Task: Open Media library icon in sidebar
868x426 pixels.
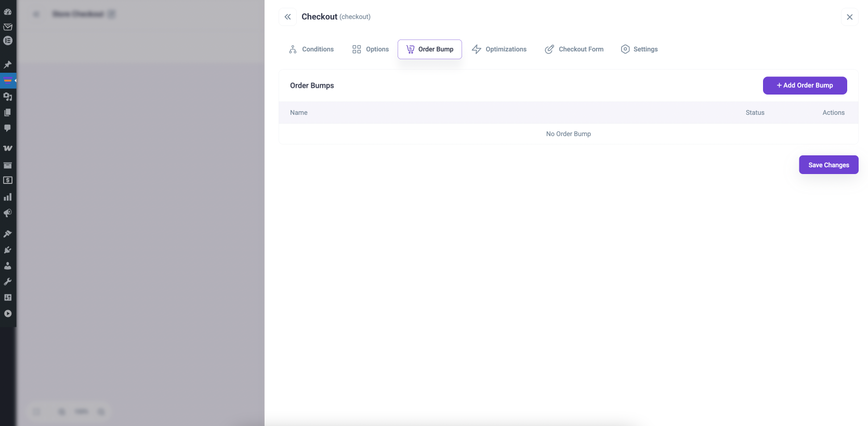Action: [x=8, y=97]
